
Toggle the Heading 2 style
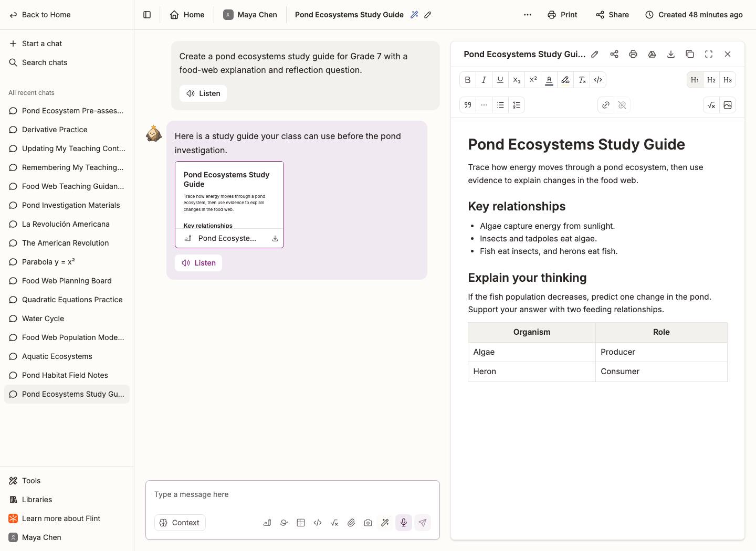coord(711,80)
